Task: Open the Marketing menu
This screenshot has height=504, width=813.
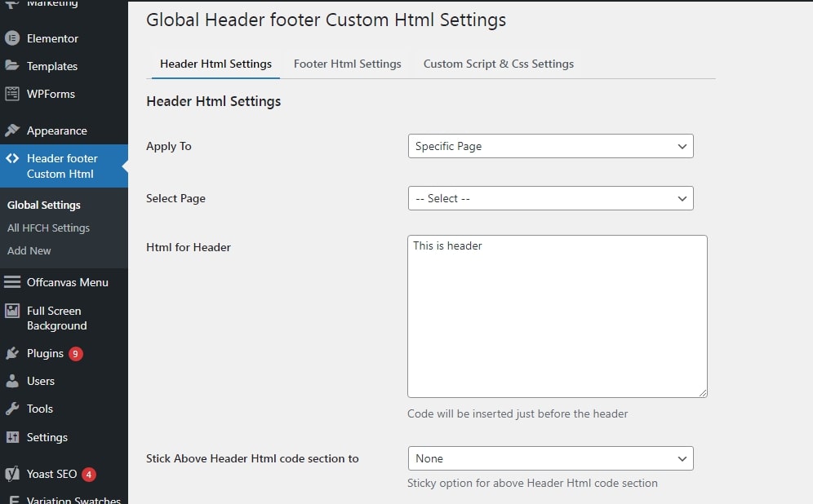Action: click(49, 4)
